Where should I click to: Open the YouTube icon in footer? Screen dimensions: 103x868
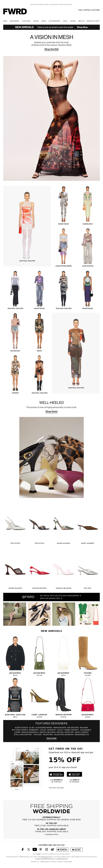(x=35, y=849)
